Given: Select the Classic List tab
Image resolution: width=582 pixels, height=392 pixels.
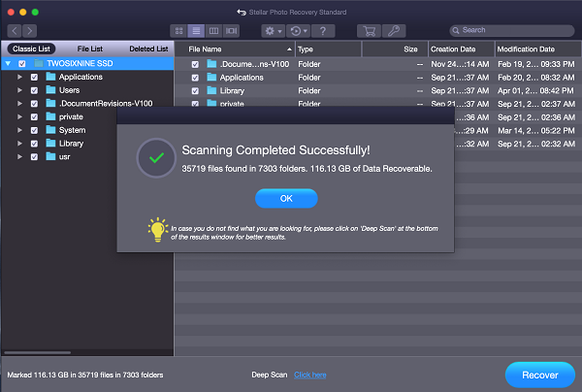Looking at the screenshot, I should [31, 49].
